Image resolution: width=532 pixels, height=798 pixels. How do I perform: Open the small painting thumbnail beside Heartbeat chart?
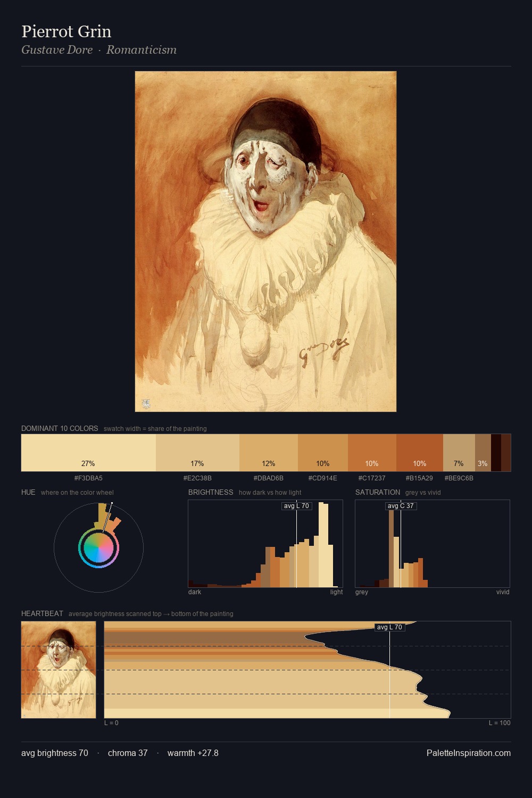click(x=59, y=670)
